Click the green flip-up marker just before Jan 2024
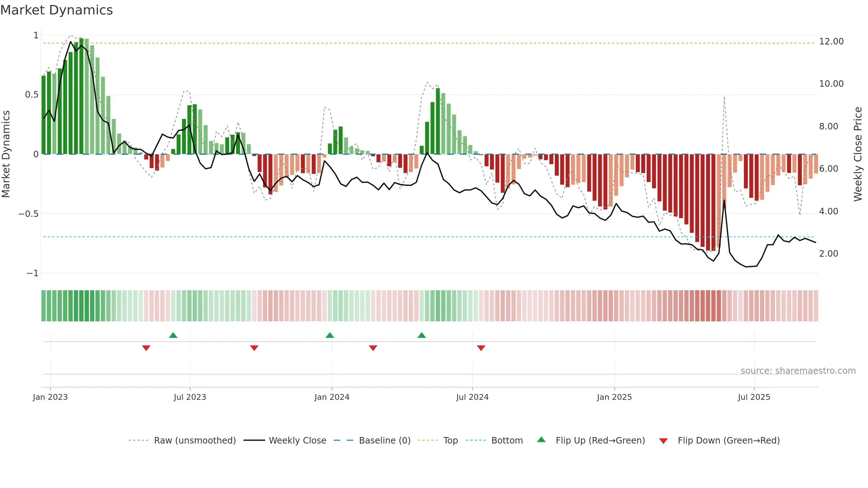 (x=330, y=335)
